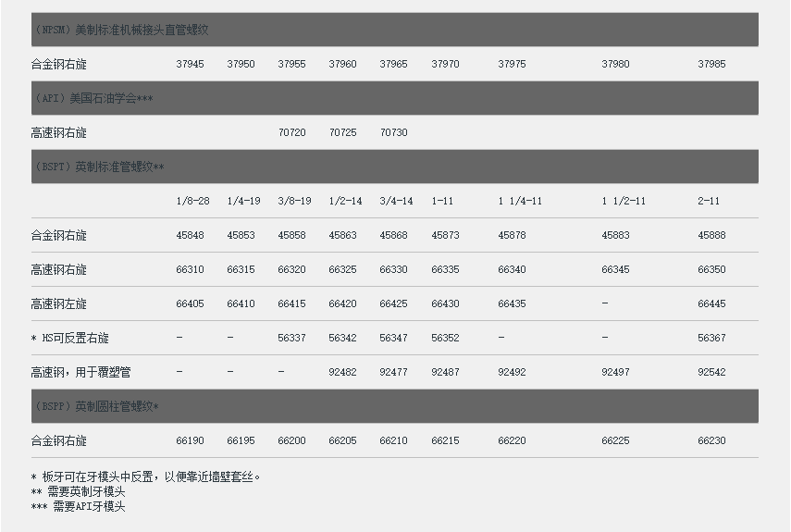Select the BSPP 英制圆柱管螺纹 section header
Screen dimensions: 791x532
(96, 406)
